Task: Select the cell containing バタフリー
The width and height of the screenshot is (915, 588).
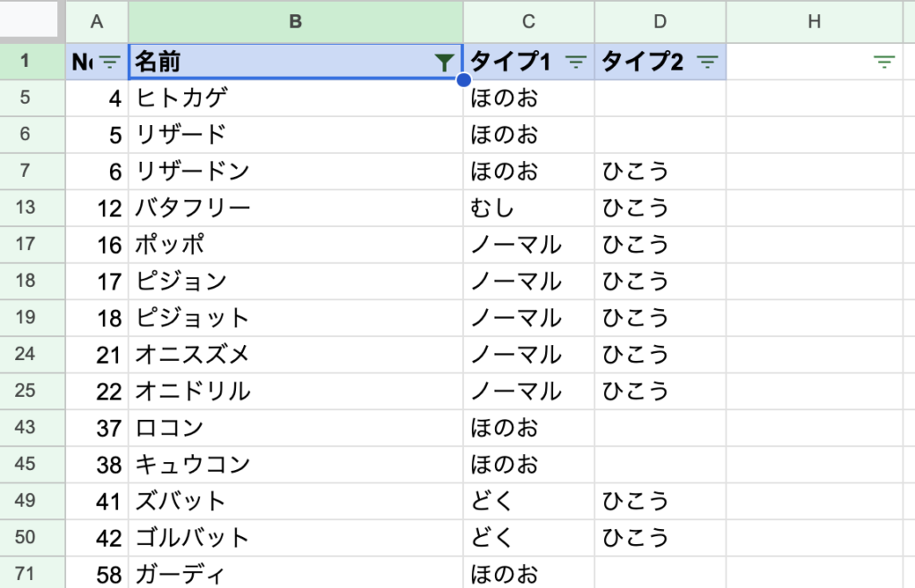Action: 296,208
